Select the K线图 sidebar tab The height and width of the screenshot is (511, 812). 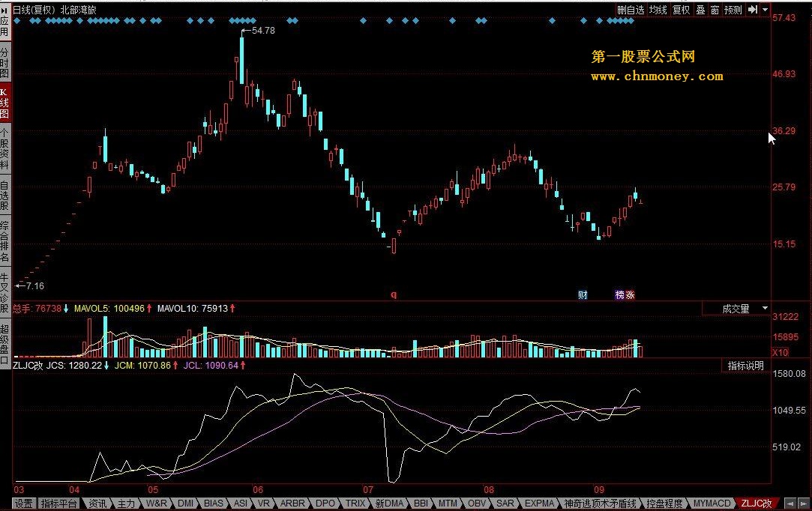tap(4, 103)
